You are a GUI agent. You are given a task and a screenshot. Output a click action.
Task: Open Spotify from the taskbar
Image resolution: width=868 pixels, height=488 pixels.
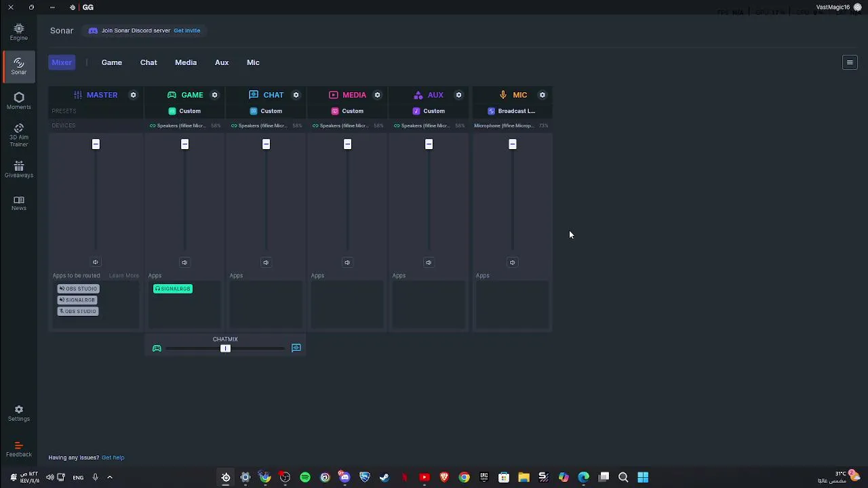(x=305, y=477)
